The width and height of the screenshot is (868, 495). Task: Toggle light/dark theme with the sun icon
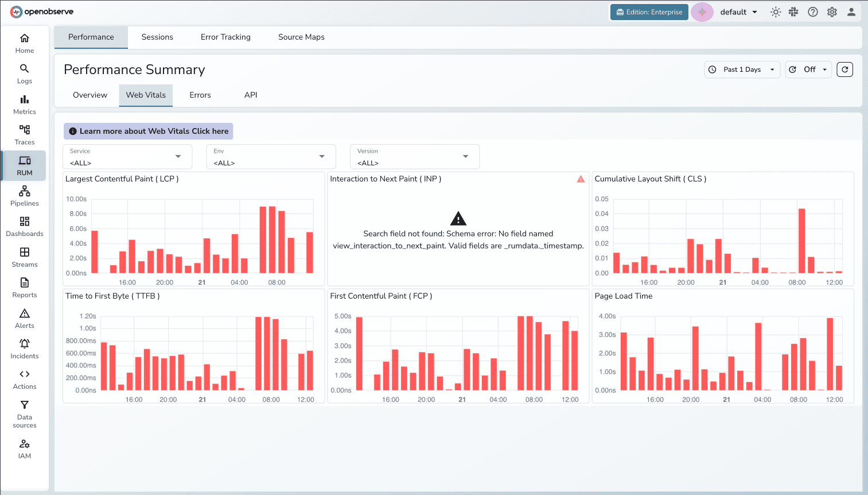(x=775, y=11)
